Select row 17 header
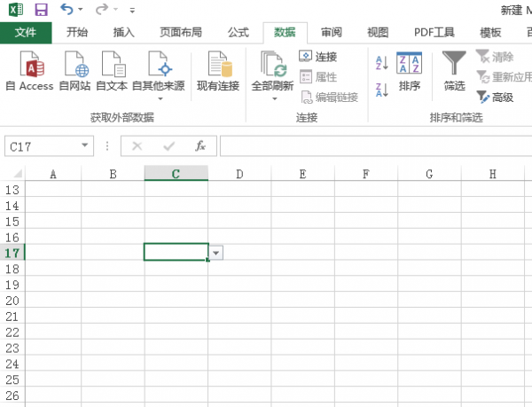The width and height of the screenshot is (532, 407). 12,253
